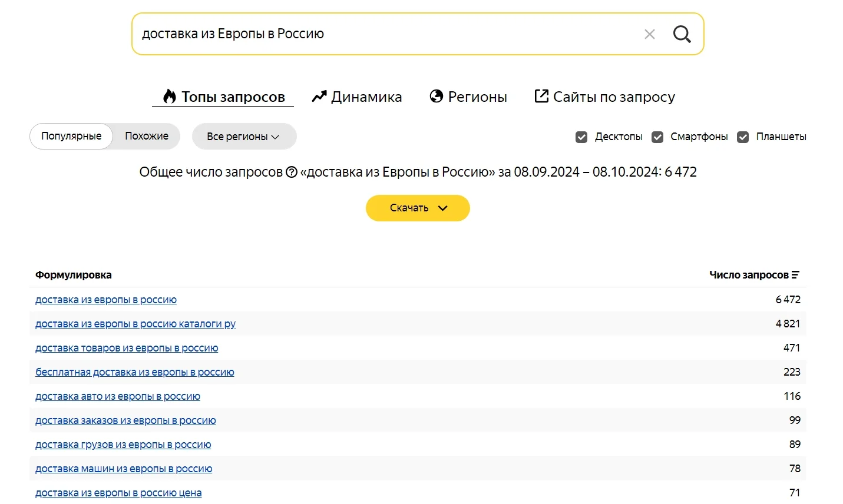843x504 pixels.
Task: Open the Скачать download dropdown
Action: coord(418,208)
